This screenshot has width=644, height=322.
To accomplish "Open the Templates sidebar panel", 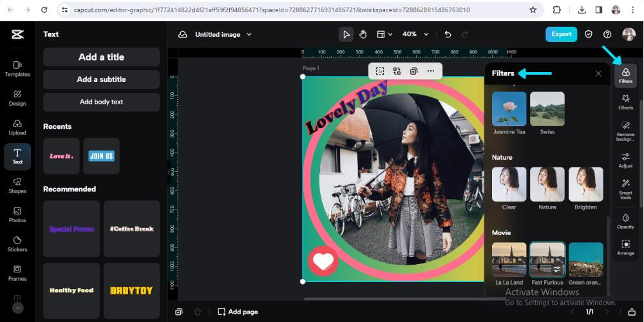I will coord(17,69).
